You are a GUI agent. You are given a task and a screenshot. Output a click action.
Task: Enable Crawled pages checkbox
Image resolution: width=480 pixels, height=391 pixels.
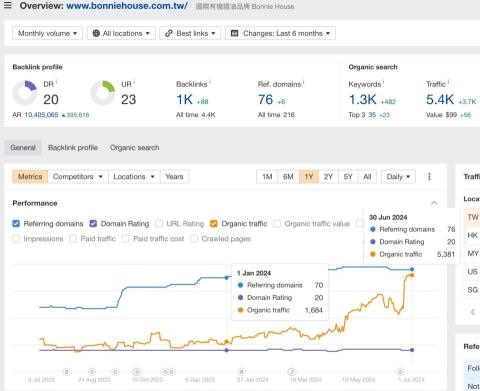click(x=194, y=239)
